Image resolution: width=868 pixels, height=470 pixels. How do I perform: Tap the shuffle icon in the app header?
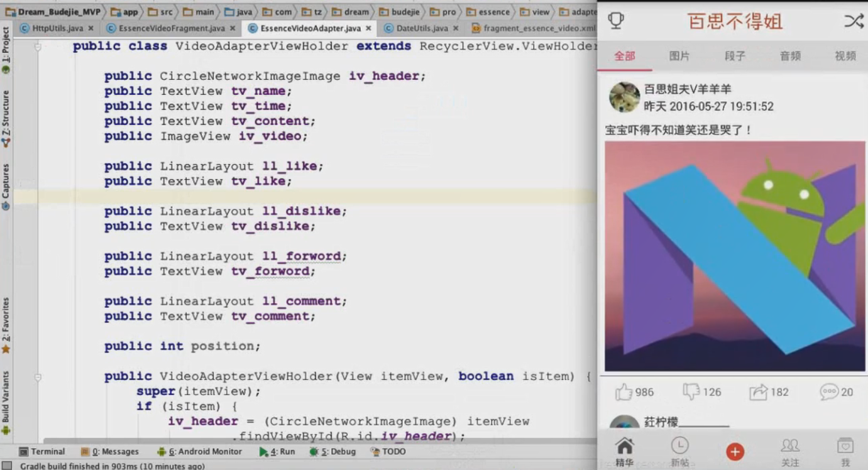[x=853, y=21]
